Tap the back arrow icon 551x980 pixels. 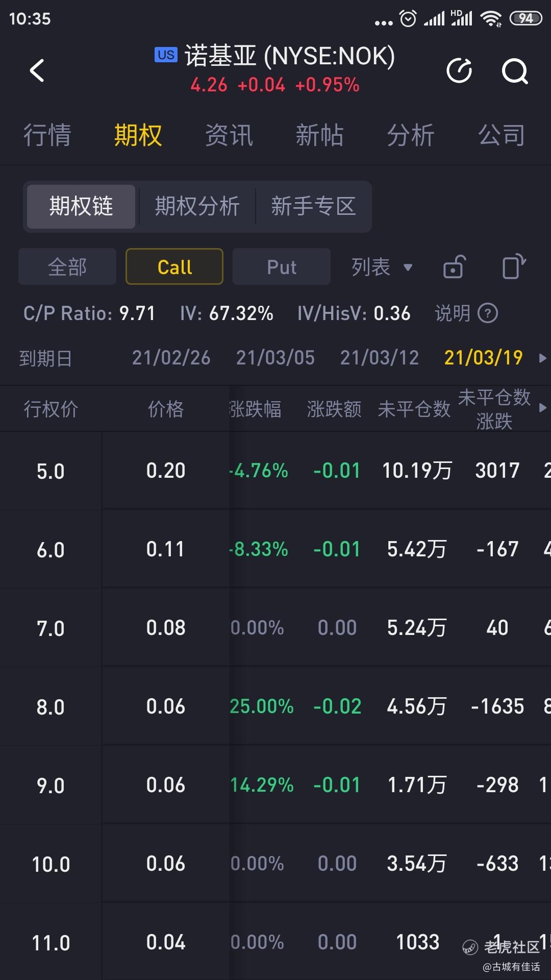37,70
